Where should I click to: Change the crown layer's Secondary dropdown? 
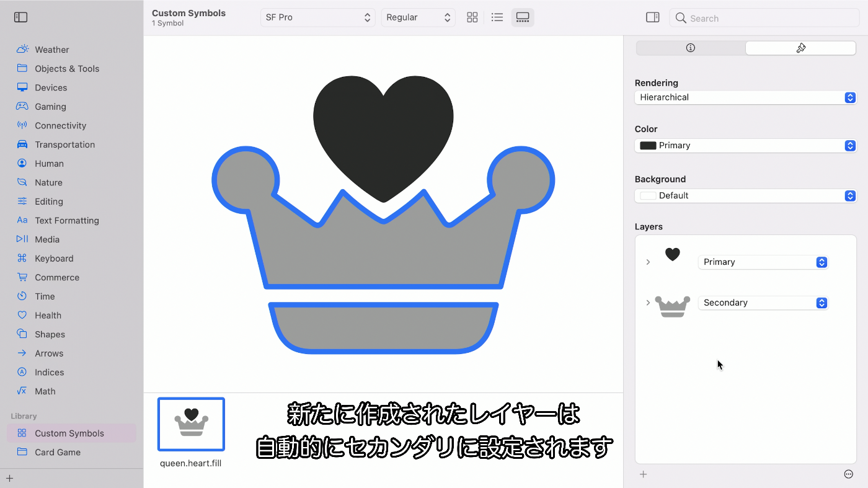pyautogui.click(x=763, y=303)
